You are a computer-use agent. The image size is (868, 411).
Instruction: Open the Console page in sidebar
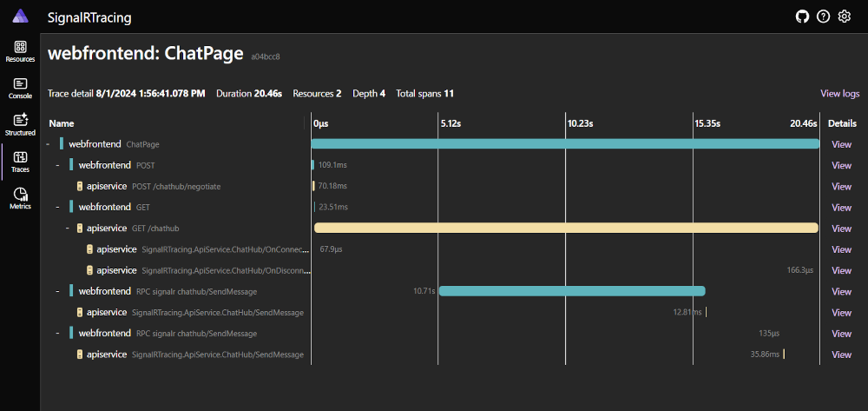click(20, 88)
